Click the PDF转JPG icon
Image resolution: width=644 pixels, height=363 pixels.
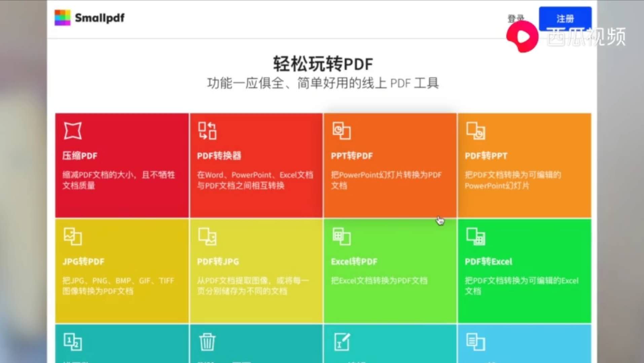pos(207,237)
